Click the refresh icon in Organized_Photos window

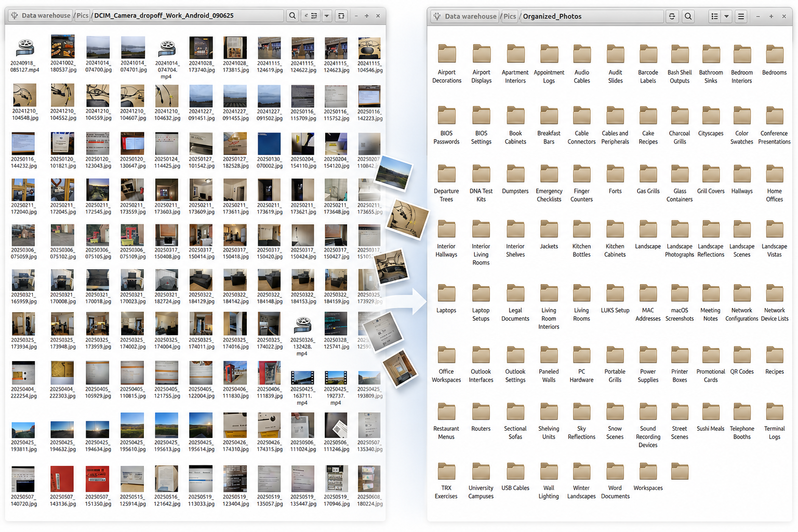tap(672, 16)
